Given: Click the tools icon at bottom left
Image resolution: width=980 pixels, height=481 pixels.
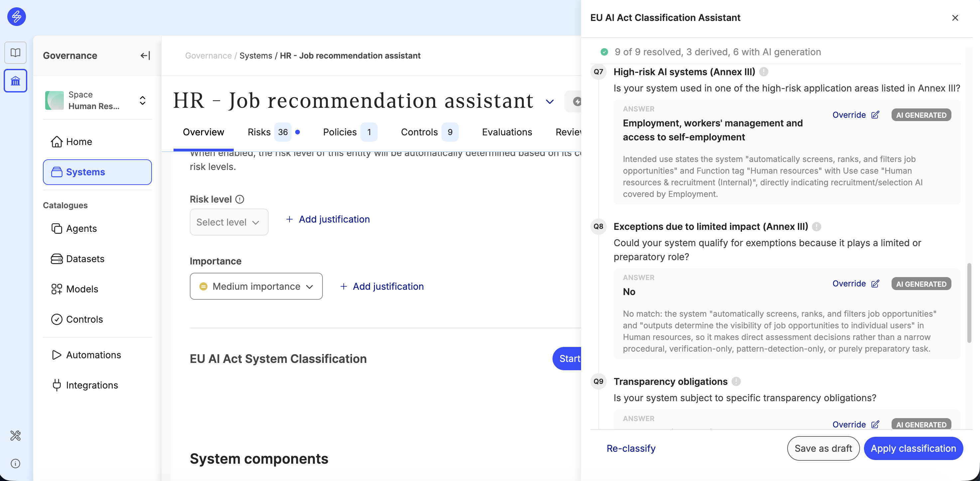Looking at the screenshot, I should pyautogui.click(x=16, y=435).
